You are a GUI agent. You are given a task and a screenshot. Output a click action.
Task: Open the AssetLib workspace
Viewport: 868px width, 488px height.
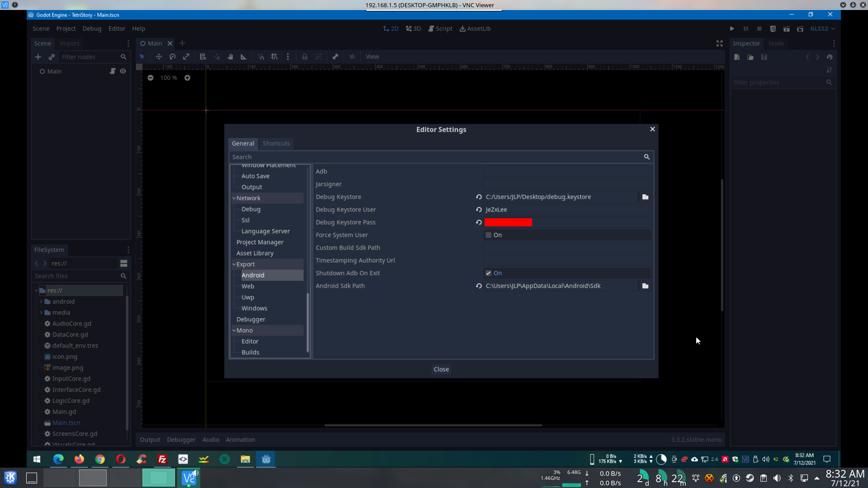pos(475,28)
